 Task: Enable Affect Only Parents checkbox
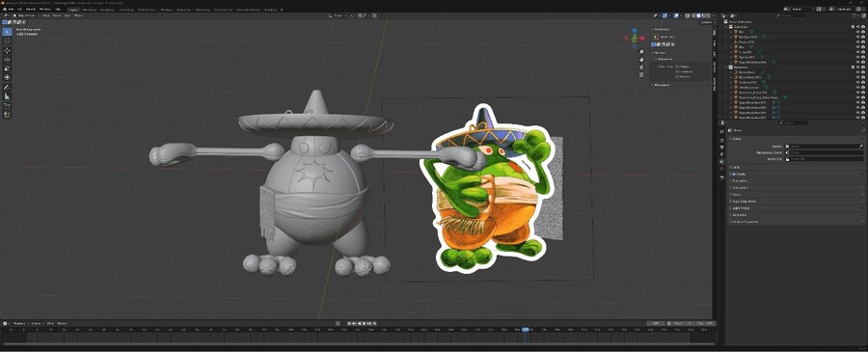pos(678,76)
